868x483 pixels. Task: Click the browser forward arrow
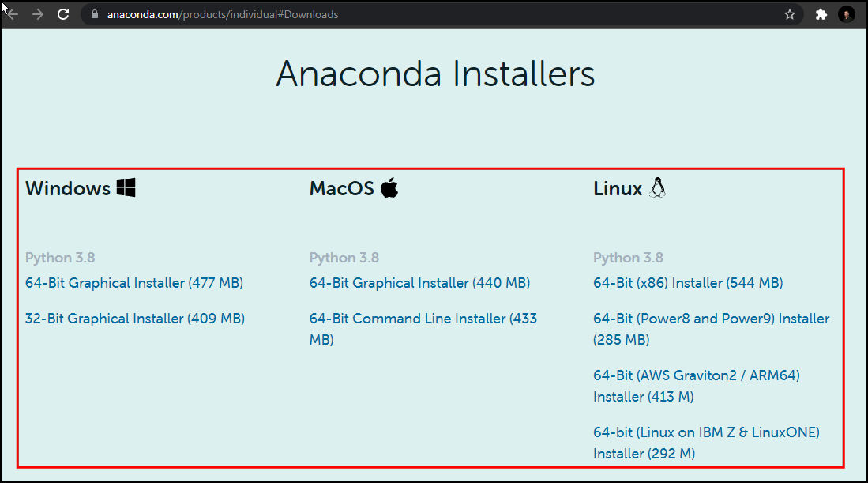38,14
